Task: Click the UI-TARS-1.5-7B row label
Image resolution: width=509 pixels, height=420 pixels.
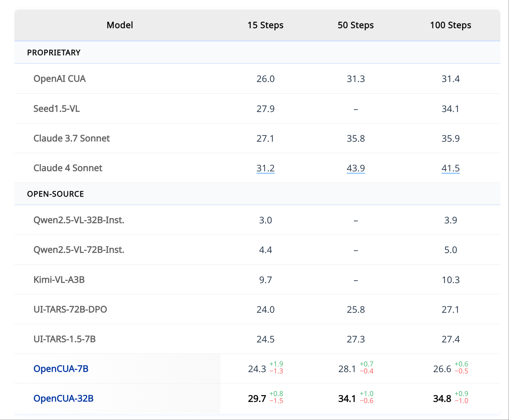Action: pos(65,339)
